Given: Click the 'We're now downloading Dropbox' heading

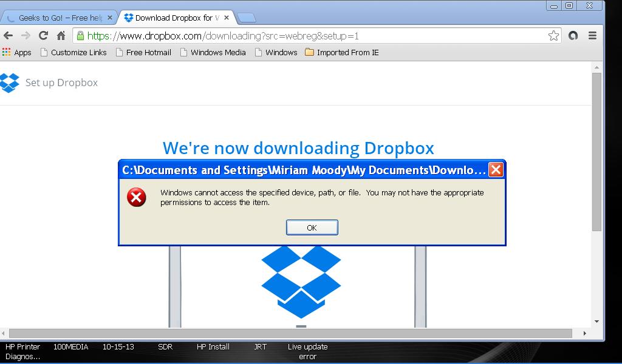Looking at the screenshot, I should click(298, 148).
